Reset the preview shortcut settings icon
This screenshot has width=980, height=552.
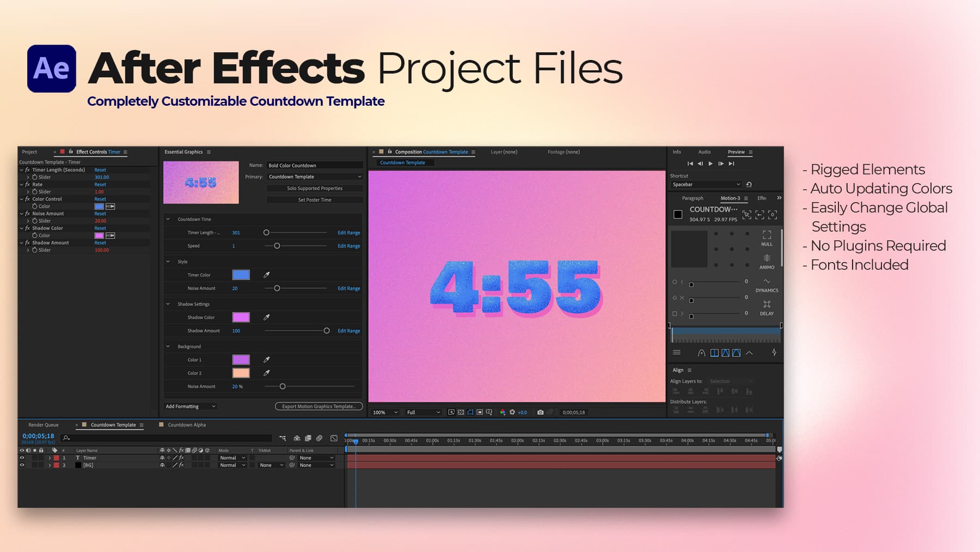click(x=749, y=184)
